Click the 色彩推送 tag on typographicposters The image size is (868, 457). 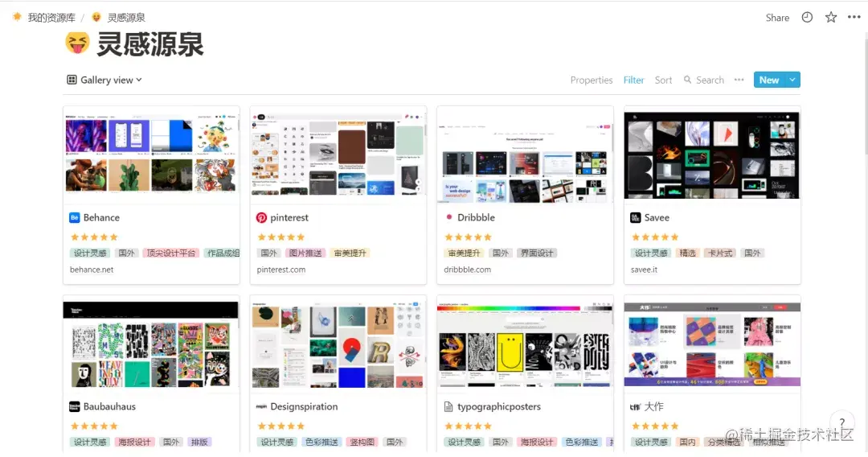point(581,442)
